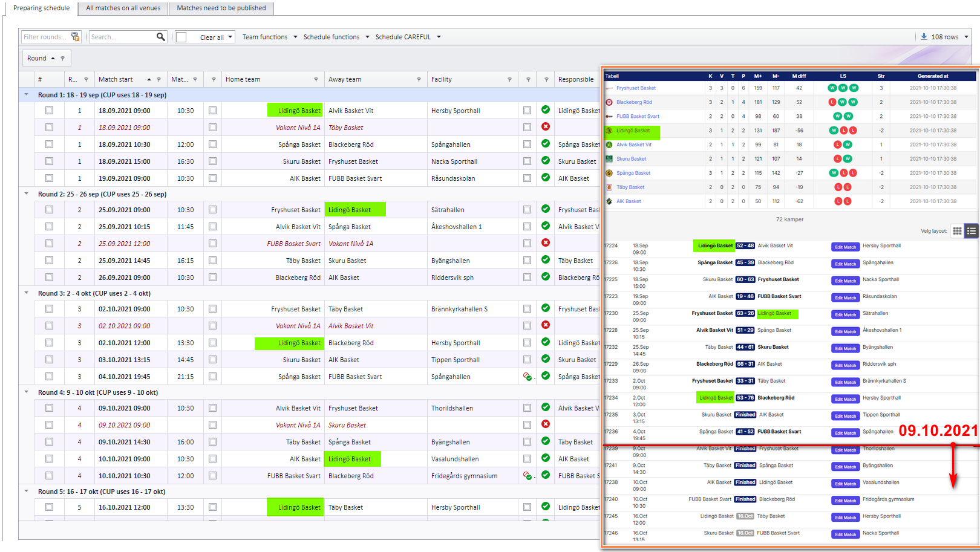Image resolution: width=980 pixels, height=552 pixels.
Task: Click the filter pin icon on Round group chip
Action: 62,59
